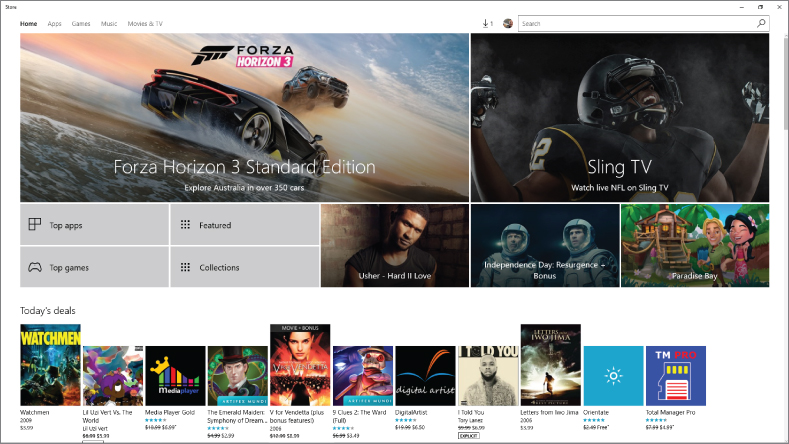Screen dimensions: 789x444
Task: Click the Media Player Gold title text
Action: pyautogui.click(x=170, y=412)
